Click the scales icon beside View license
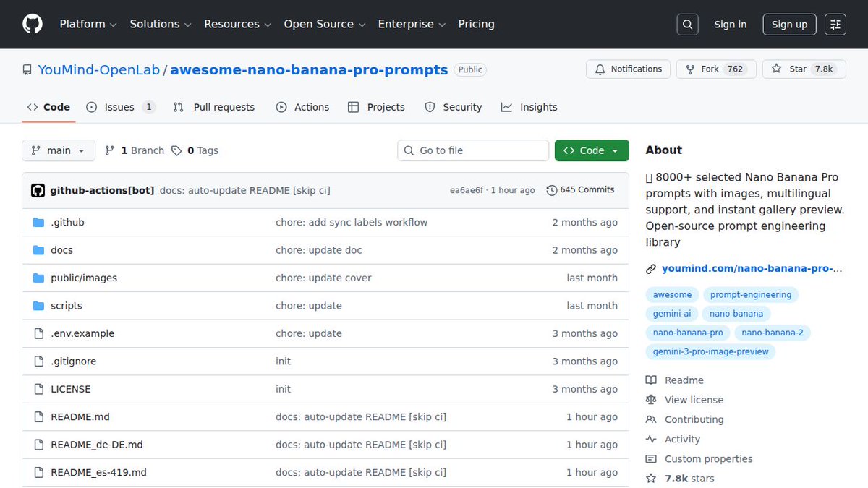This screenshot has width=868, height=488. point(651,400)
